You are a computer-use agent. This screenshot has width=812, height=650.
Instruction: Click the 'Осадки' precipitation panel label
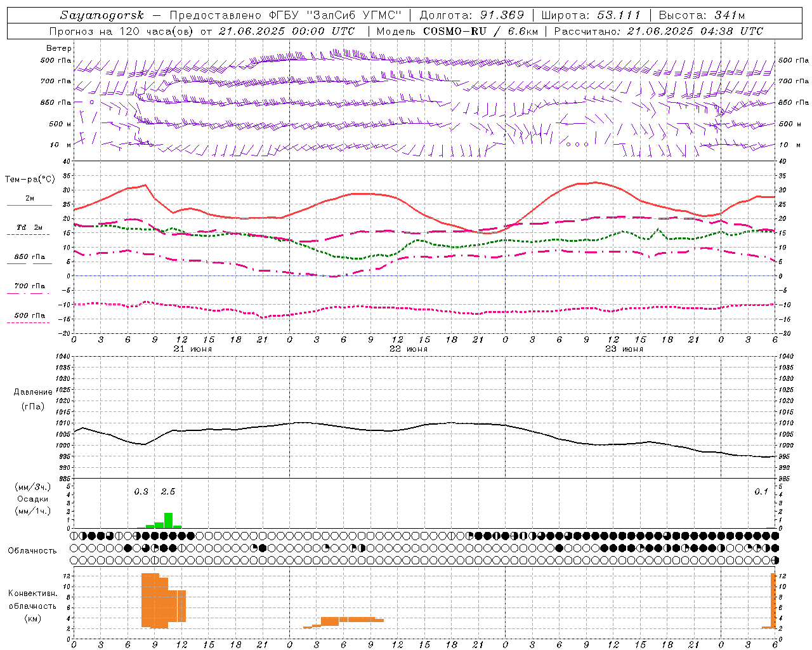(x=33, y=499)
